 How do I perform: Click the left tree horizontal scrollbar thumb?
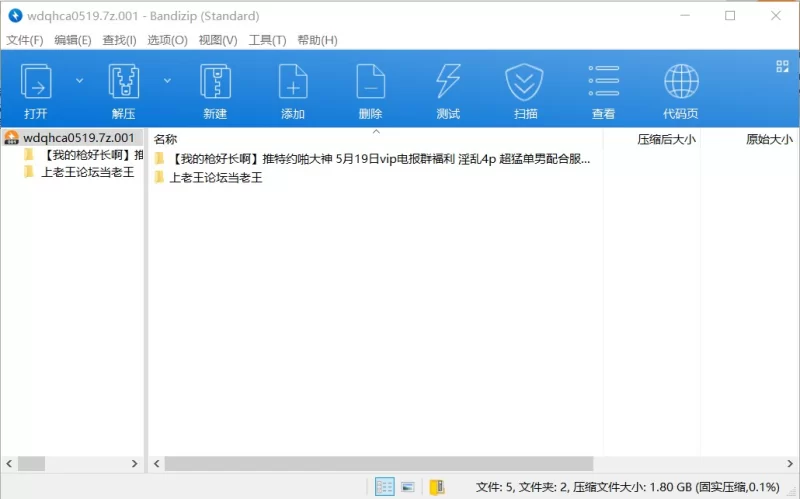[32, 463]
